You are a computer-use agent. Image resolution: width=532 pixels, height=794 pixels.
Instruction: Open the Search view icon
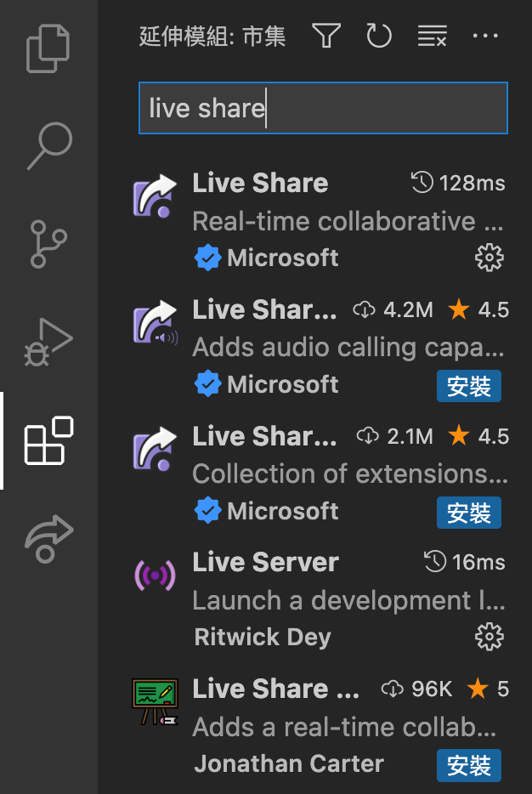pos(49,146)
